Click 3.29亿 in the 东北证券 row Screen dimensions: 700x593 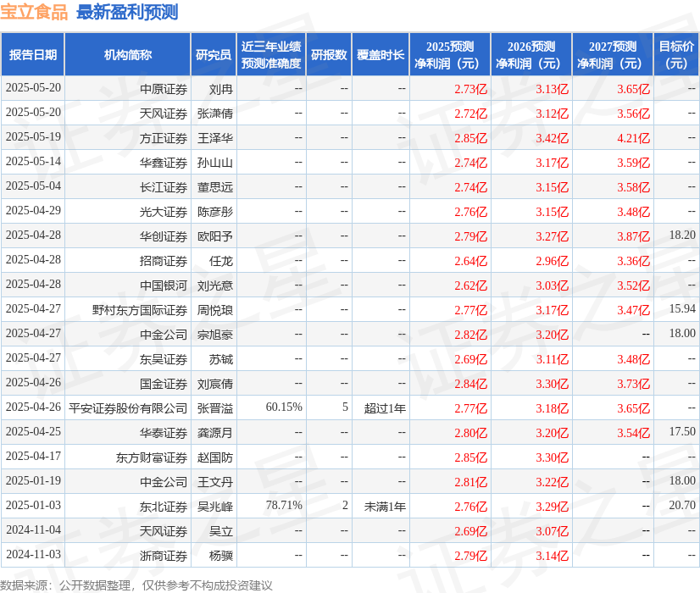click(553, 507)
